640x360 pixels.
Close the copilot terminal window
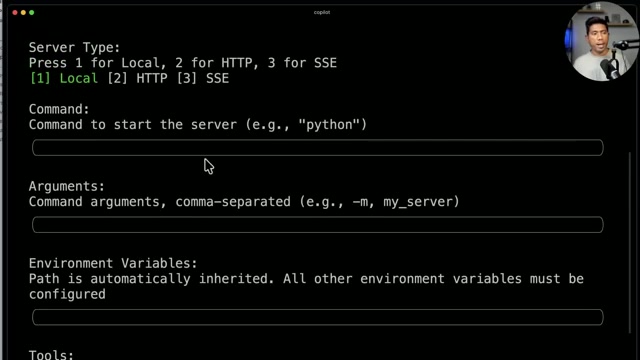[x=15, y=13]
